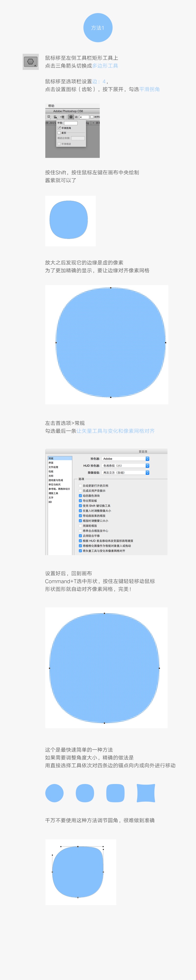Viewport: 196px width, 980px height.
Task: Enable 将单击点缩放至中心 checkbox
Action: (80, 531)
